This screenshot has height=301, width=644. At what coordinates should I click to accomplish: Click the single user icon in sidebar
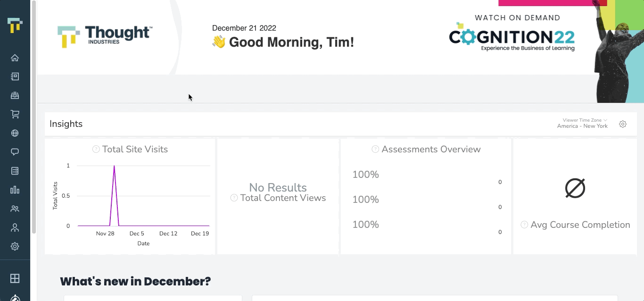pyautogui.click(x=15, y=227)
